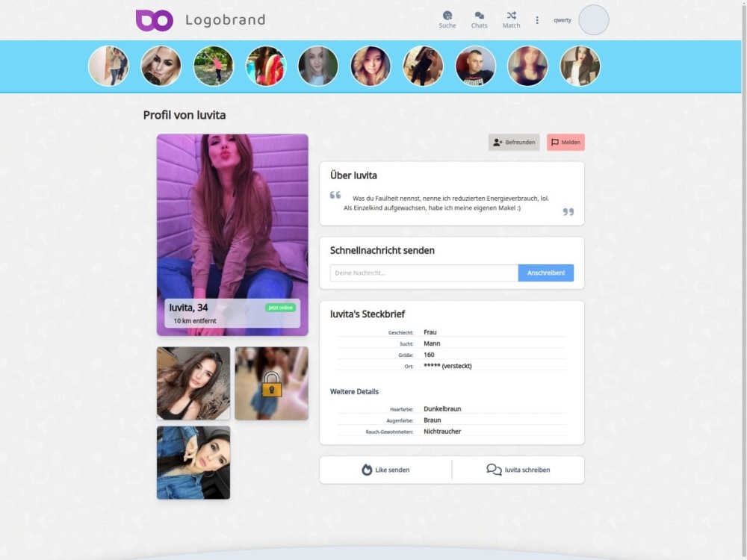Image resolution: width=747 pixels, height=560 pixels.
Task: Open carousel profile with red pool float
Action: pyautogui.click(x=266, y=66)
